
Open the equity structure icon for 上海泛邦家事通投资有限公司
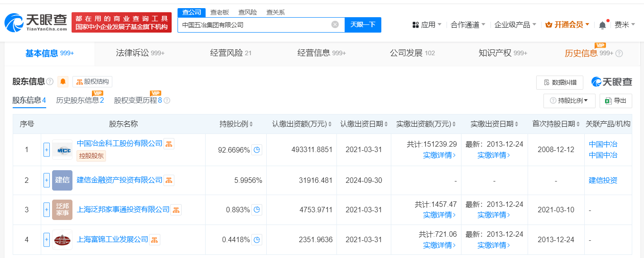click(176, 210)
